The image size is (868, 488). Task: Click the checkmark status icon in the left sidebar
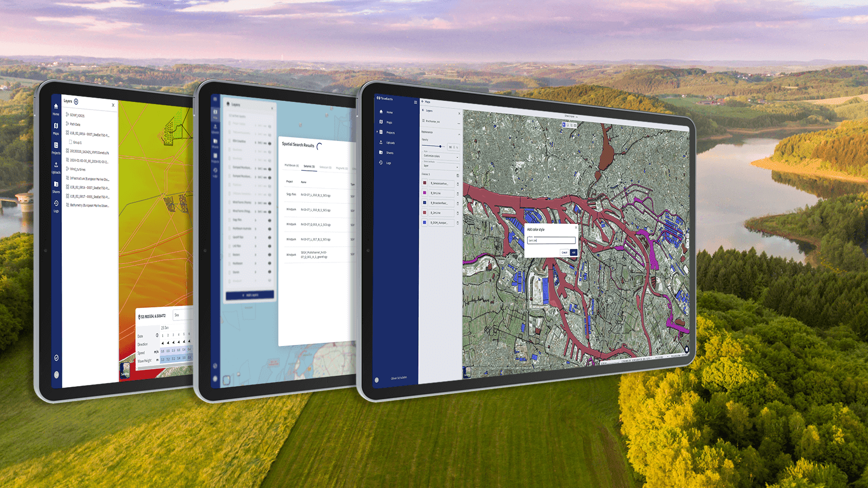click(56, 358)
